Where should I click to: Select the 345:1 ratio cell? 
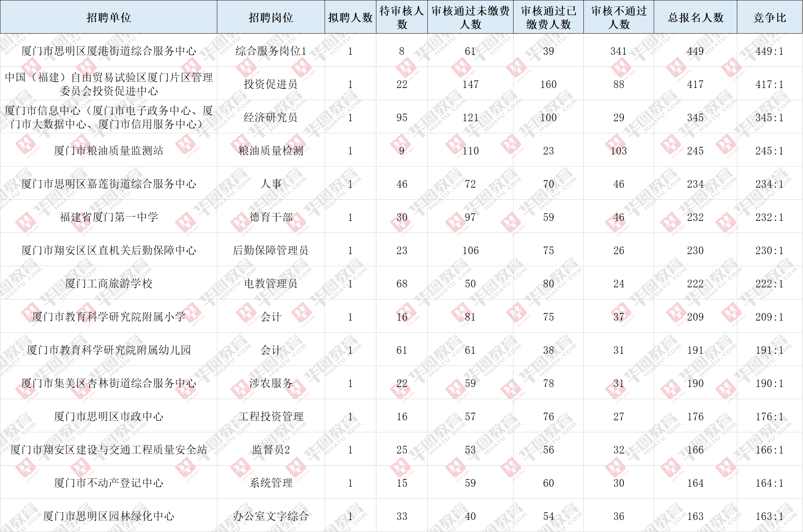coord(770,117)
